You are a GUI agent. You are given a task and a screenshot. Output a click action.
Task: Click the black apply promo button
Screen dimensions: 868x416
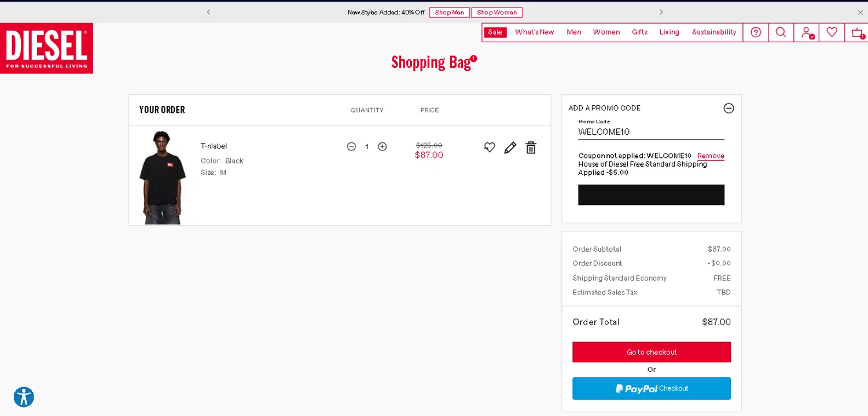pyautogui.click(x=651, y=195)
